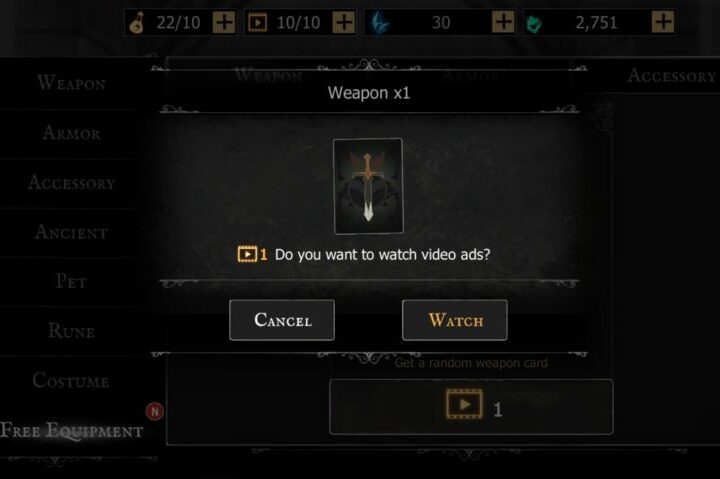The image size is (720, 479).
Task: Click the video ticket icon beside 10/10
Action: [x=258, y=23]
